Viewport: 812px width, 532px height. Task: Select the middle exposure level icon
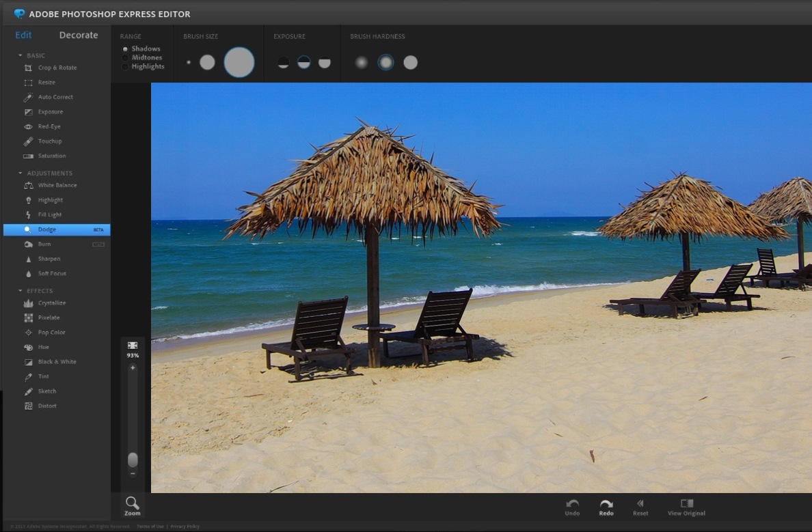click(303, 63)
